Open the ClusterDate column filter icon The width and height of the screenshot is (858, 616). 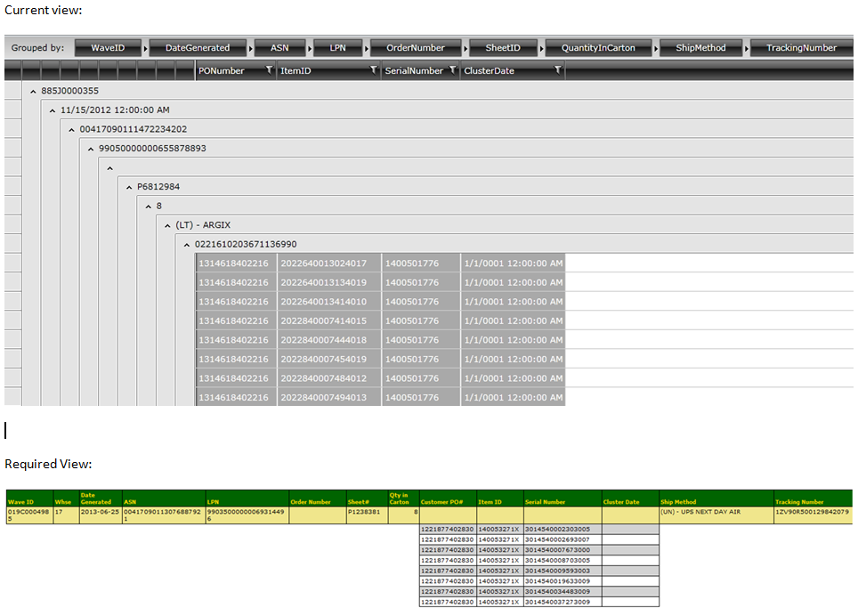tap(557, 70)
